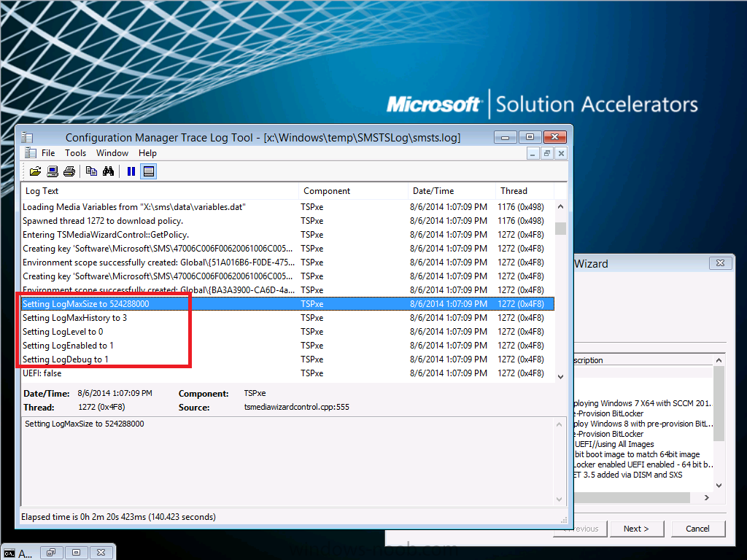Select the 'Environment scope successfully created: Global\{51A016B6' row
The height and width of the screenshot is (560, 747).
(x=287, y=262)
